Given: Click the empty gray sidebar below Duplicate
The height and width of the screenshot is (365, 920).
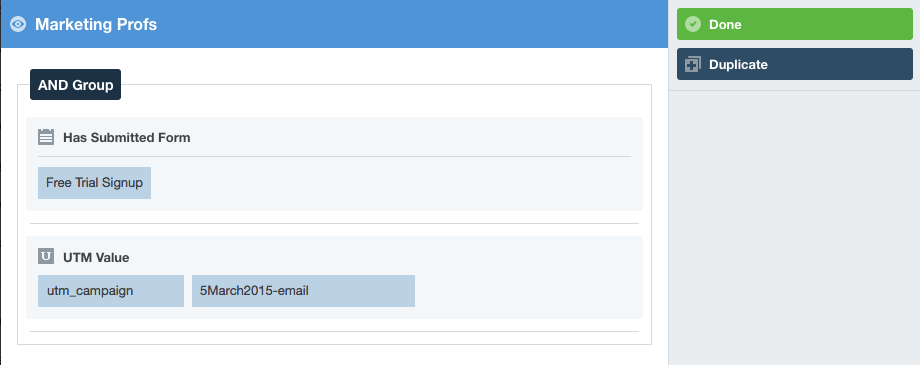Looking at the screenshot, I should tap(794, 228).
